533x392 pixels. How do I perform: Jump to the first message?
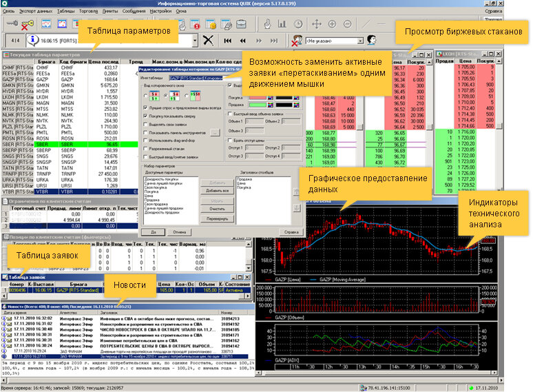227,41
